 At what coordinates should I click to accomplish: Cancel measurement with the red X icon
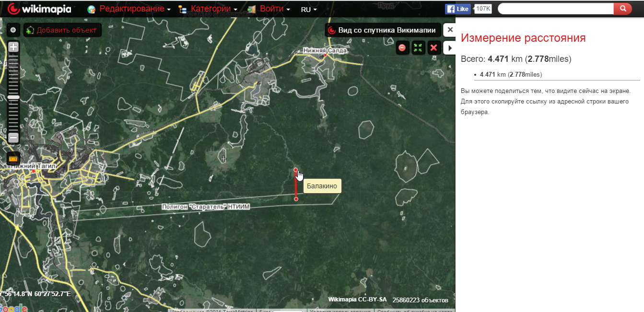click(x=434, y=47)
